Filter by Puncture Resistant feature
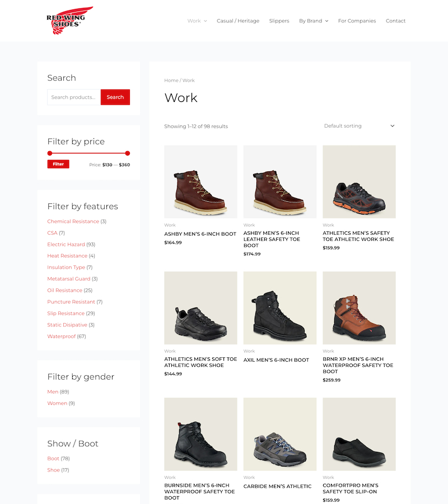 [71, 302]
